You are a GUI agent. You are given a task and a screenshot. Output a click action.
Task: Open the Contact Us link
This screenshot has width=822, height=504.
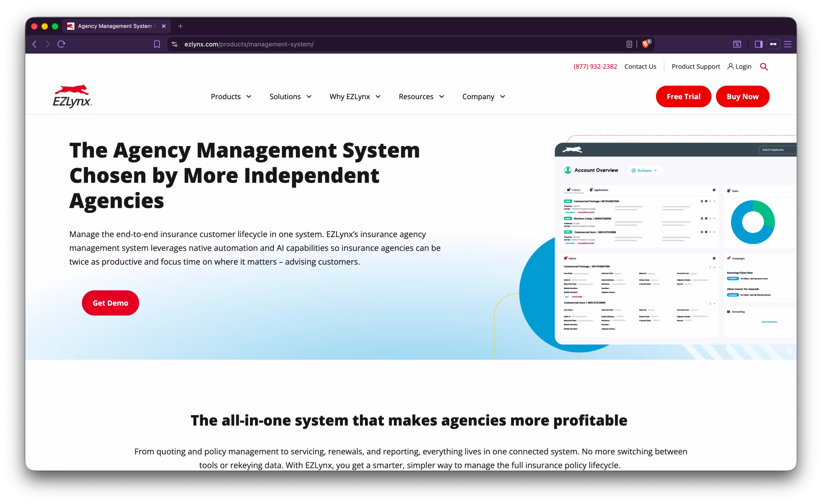pyautogui.click(x=640, y=66)
